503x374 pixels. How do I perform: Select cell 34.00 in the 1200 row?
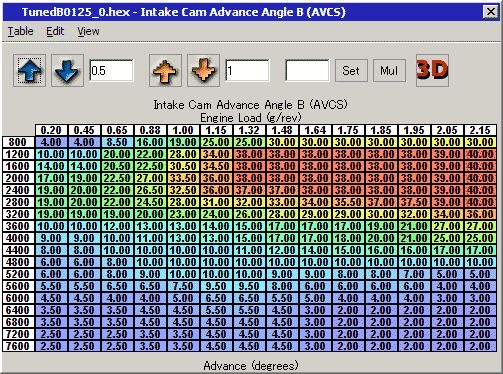coord(216,154)
